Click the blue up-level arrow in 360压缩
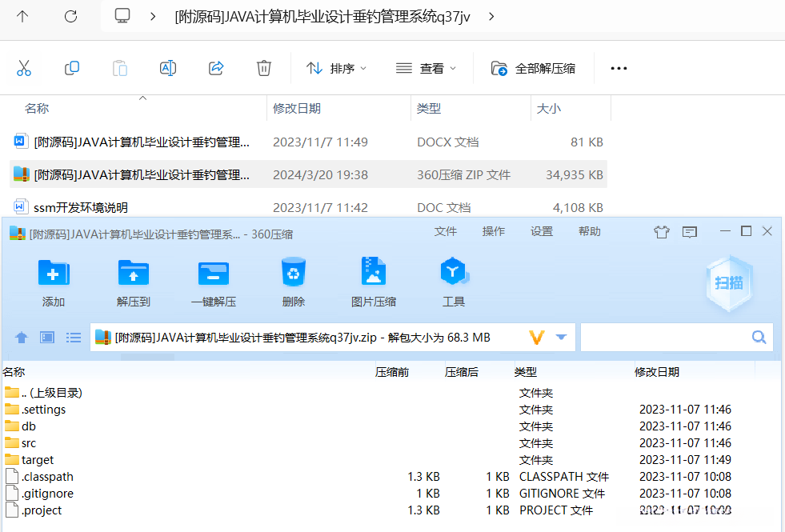The image size is (785, 532). (21, 338)
